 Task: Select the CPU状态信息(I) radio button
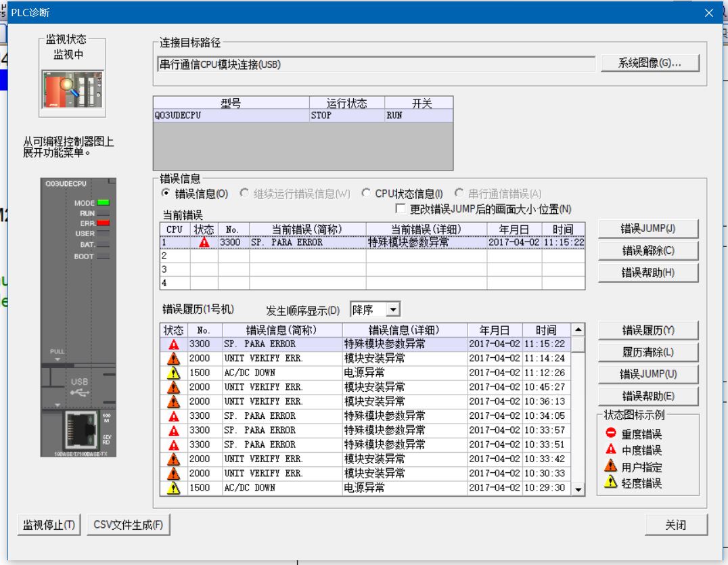[x=366, y=194]
